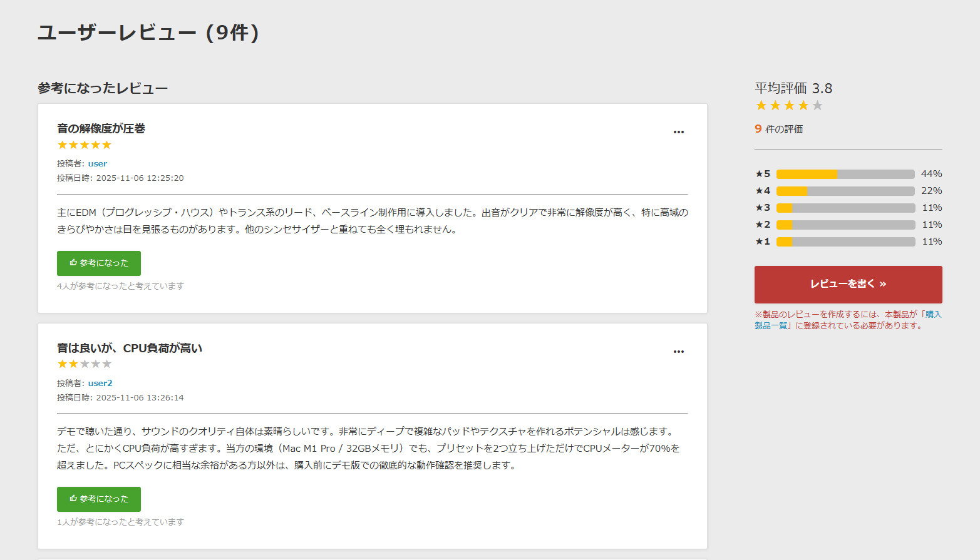The height and width of the screenshot is (560, 980).
Task: Open the "user2" poster profile link
Action: click(x=100, y=384)
